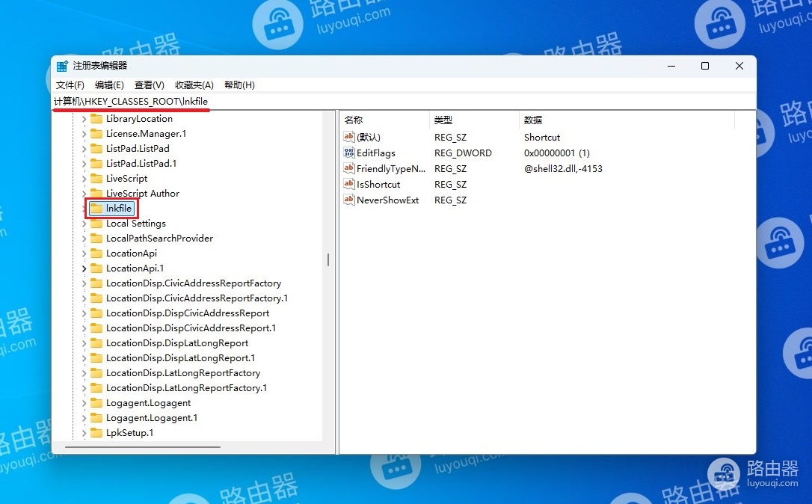Image resolution: width=812 pixels, height=504 pixels.
Task: Open the 查看(V) menu
Action: [149, 85]
